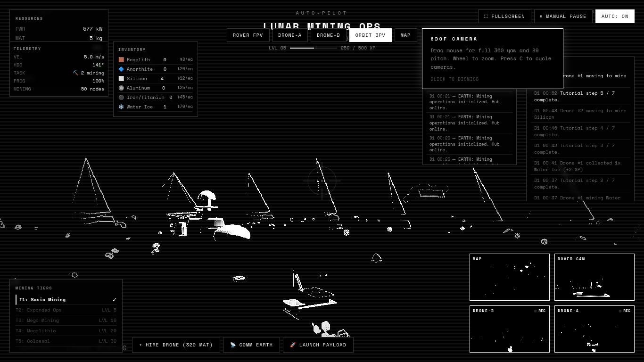The image size is (644, 362).
Task: Toggle the AUTO: ON autopilot button
Action: click(x=615, y=16)
